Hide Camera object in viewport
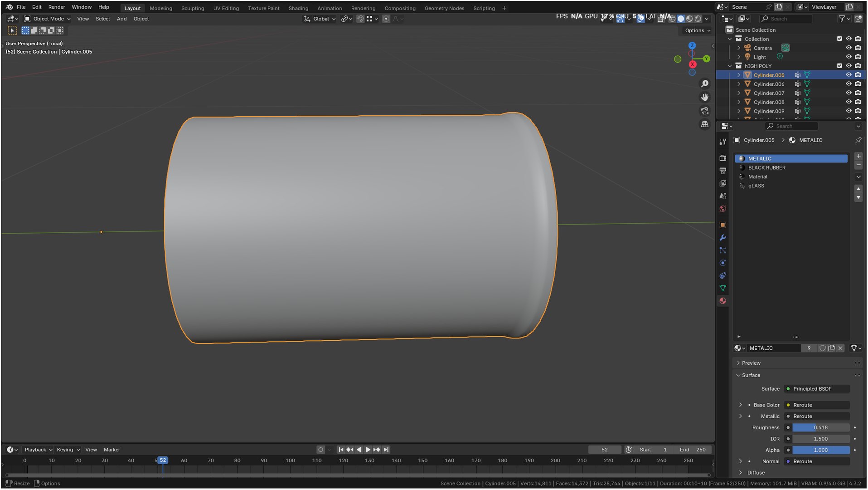This screenshot has width=868, height=490. 849,48
